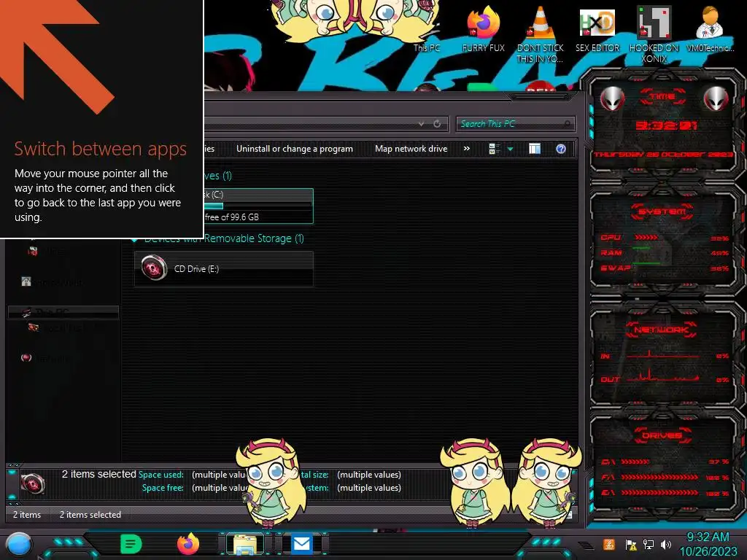Select the CD Drive (E:) item
The height and width of the screenshot is (560, 747).
(x=223, y=268)
